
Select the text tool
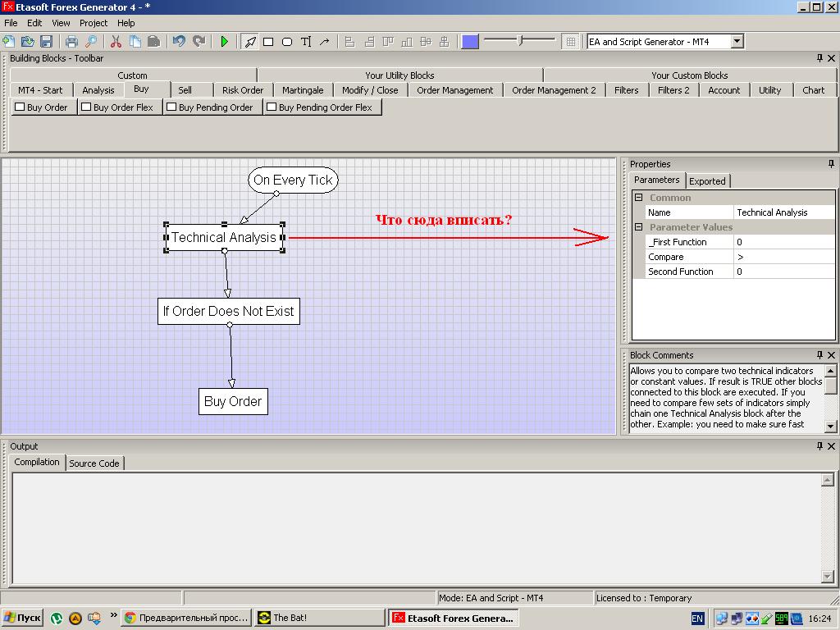pyautogui.click(x=306, y=42)
